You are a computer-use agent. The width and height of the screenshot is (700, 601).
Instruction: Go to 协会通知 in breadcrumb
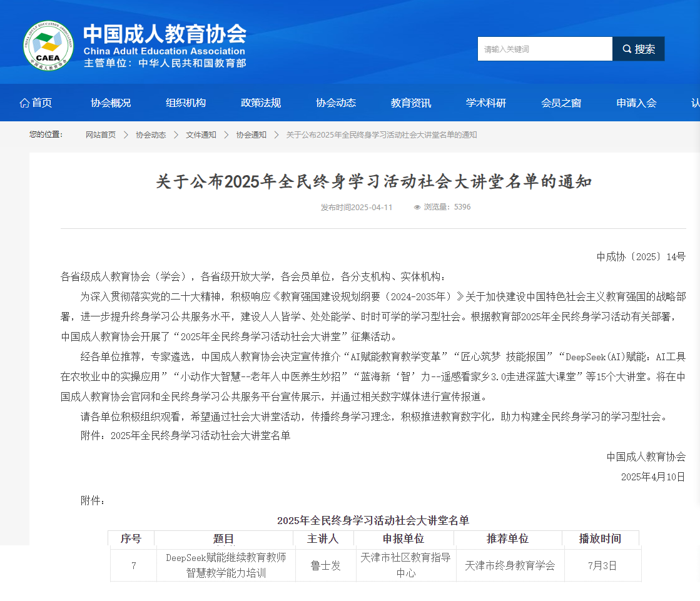click(x=251, y=134)
